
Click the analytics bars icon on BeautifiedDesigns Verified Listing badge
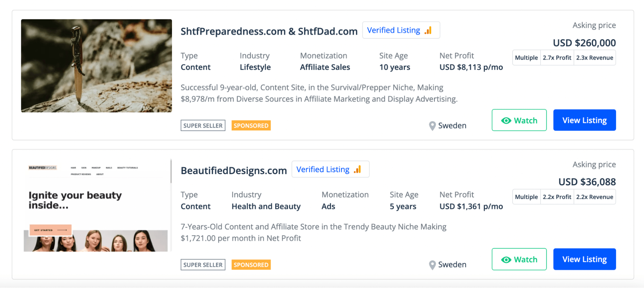358,169
